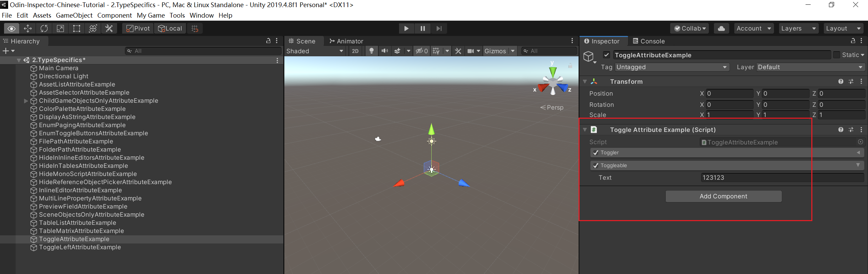
Task: Click Add Component button
Action: (723, 196)
